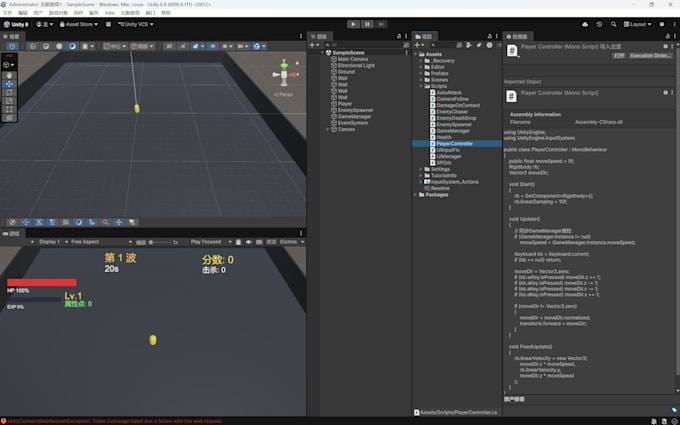Open the Game view Gizmos dropdown

coord(291,242)
